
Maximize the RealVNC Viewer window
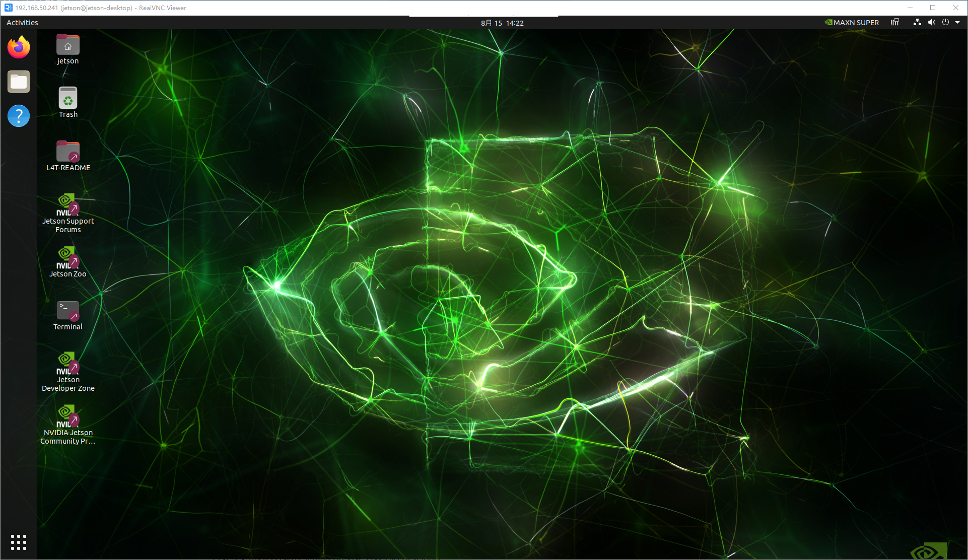(933, 8)
